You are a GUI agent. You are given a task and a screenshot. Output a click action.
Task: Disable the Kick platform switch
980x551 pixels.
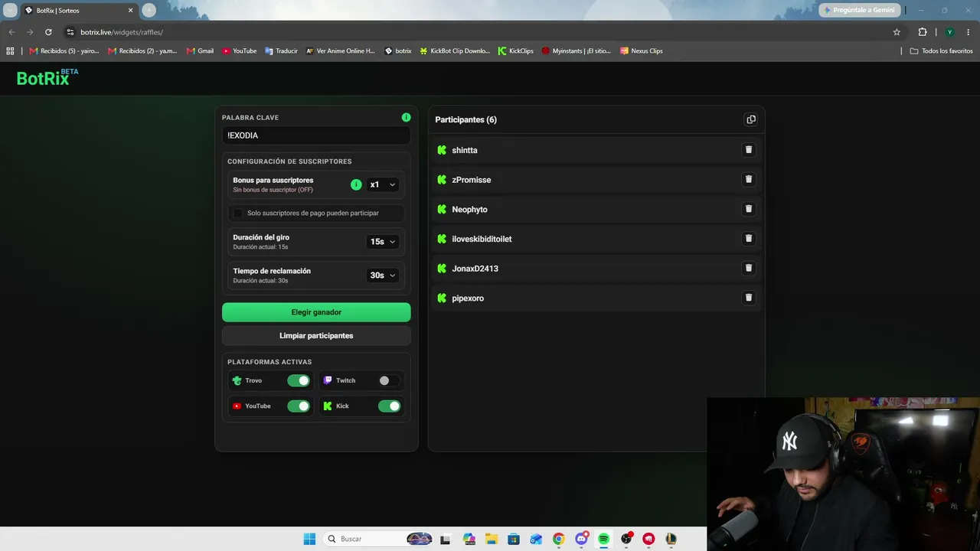coord(389,406)
